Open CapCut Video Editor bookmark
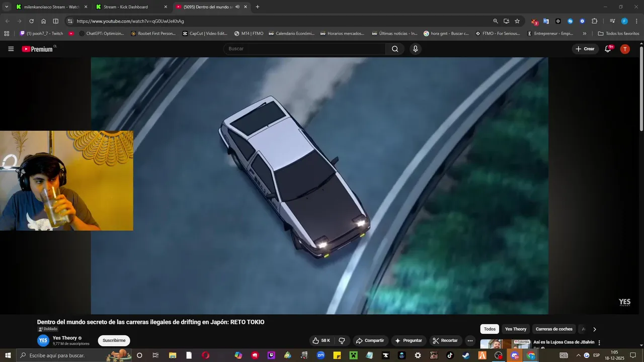Viewport: 644px width, 362px height. [x=205, y=34]
